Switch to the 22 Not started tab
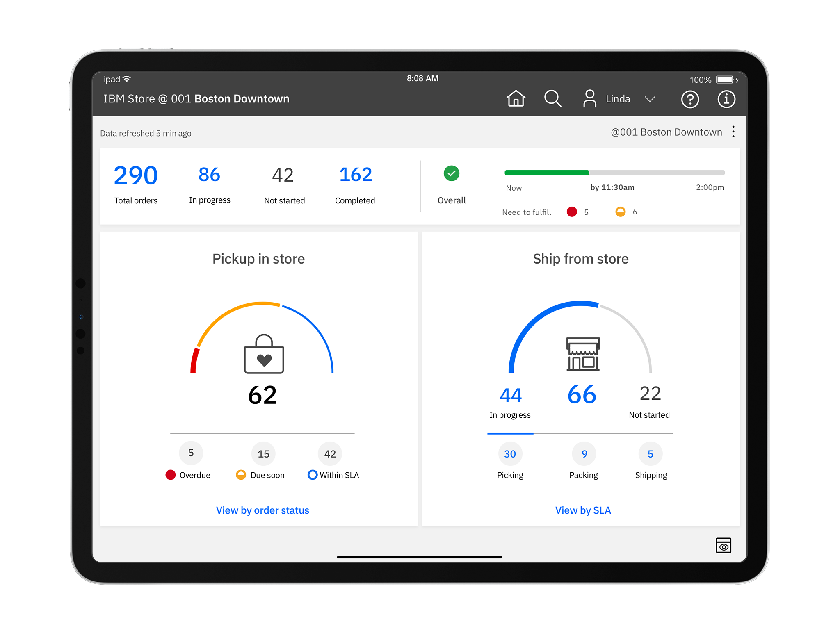Screen dimensions: 840x633 tap(650, 402)
